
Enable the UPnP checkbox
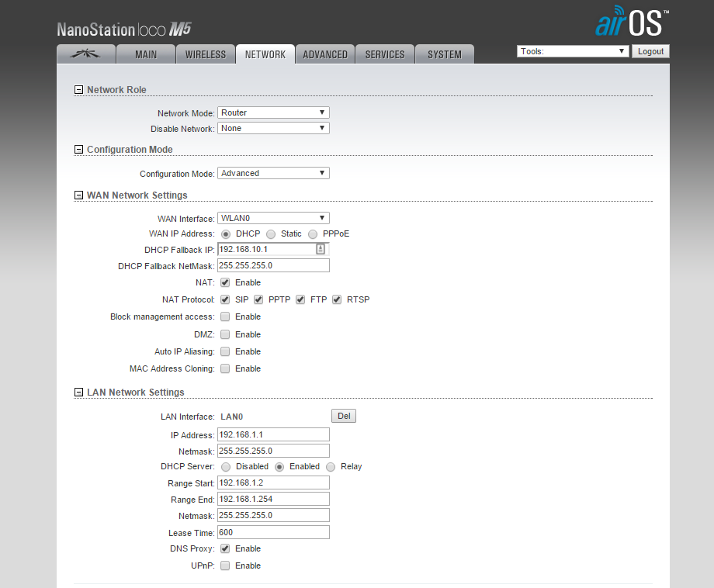(225, 566)
